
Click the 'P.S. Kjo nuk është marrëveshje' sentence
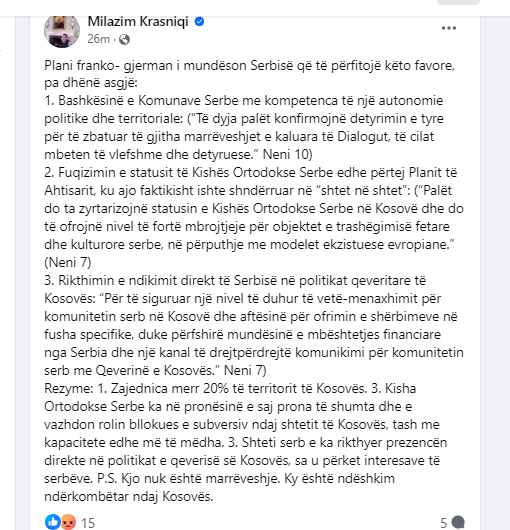click(188, 479)
